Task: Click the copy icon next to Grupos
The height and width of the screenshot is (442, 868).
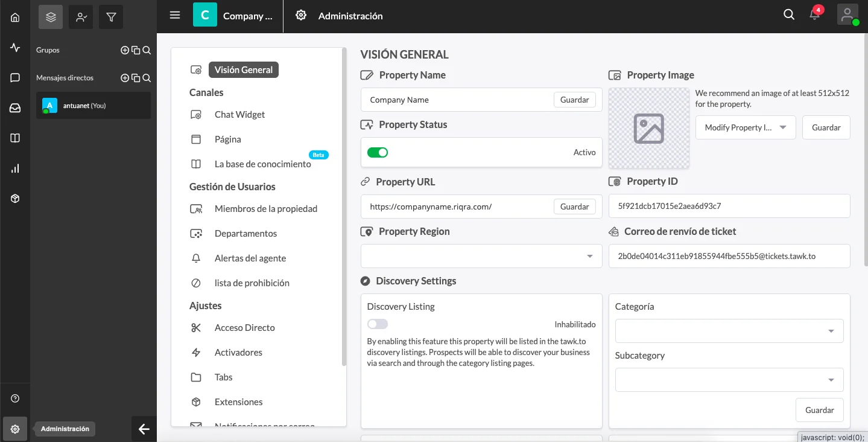Action: click(x=136, y=50)
